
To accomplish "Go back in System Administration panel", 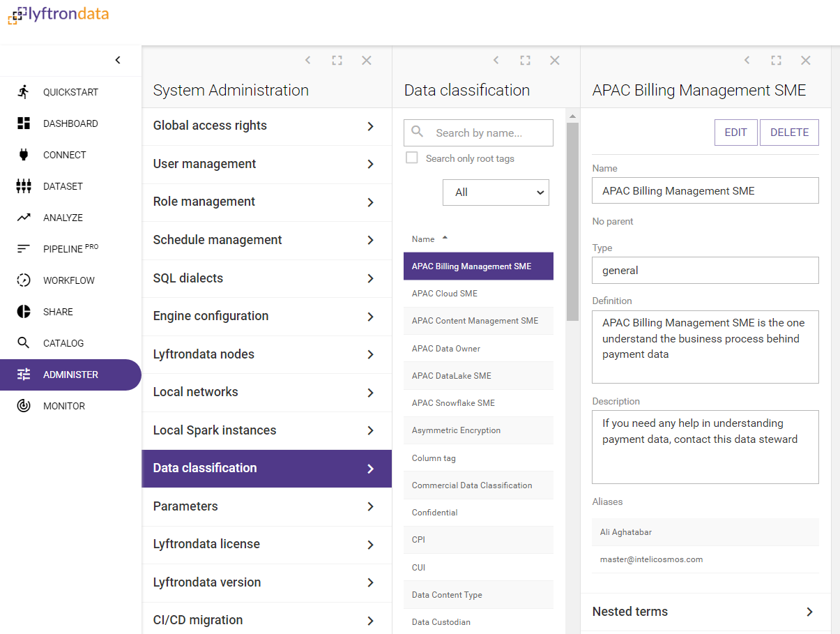I will [x=308, y=61].
